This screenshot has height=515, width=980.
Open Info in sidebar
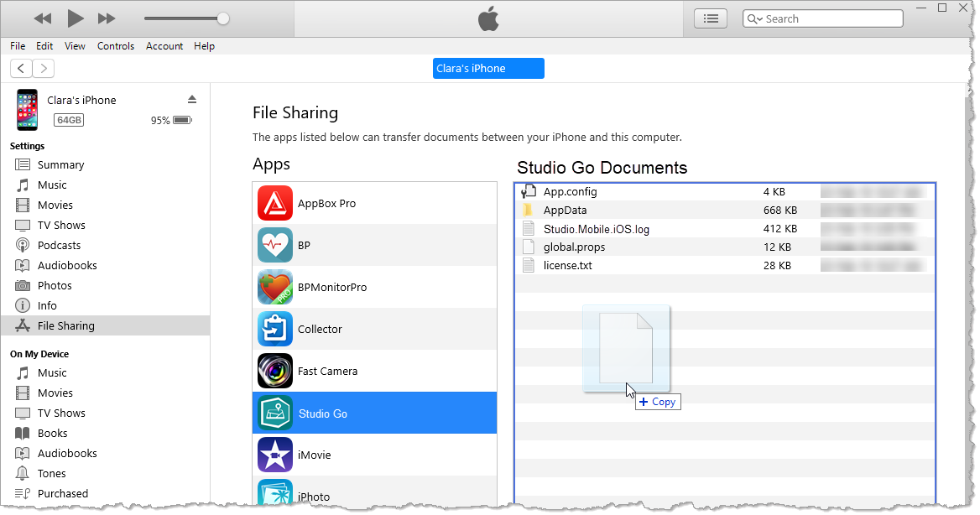pyautogui.click(x=47, y=305)
